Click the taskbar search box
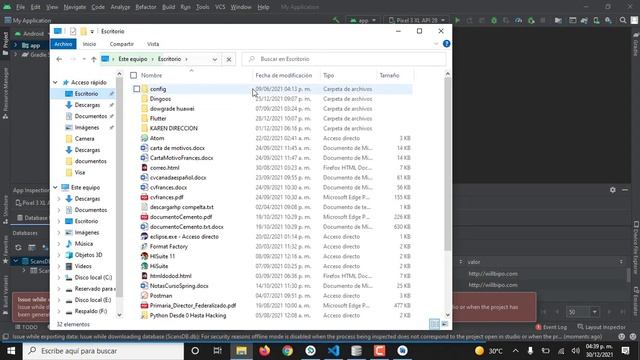 point(103,351)
